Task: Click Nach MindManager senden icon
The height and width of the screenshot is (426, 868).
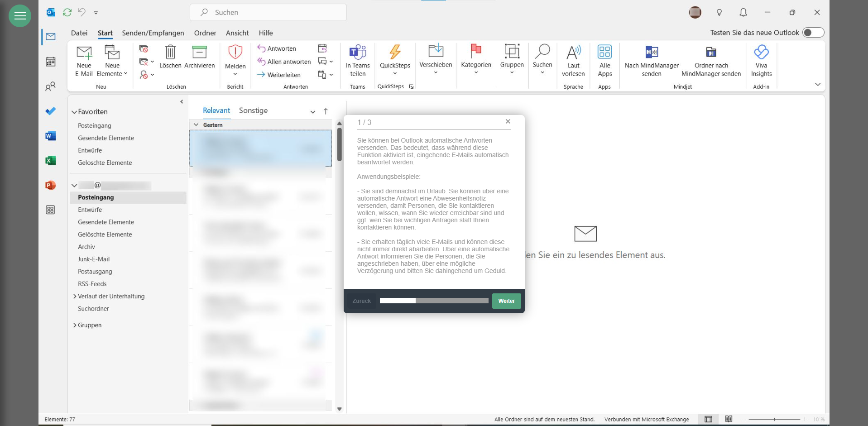Action: (652, 53)
